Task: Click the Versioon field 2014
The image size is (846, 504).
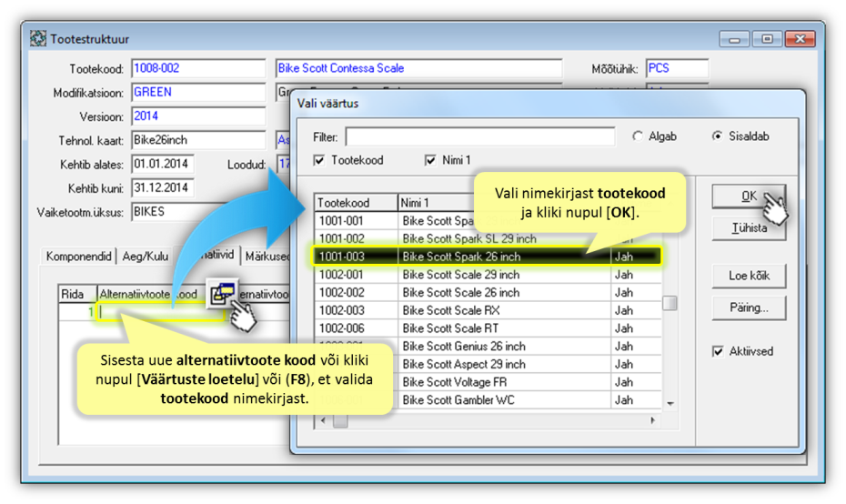Action: point(198,116)
